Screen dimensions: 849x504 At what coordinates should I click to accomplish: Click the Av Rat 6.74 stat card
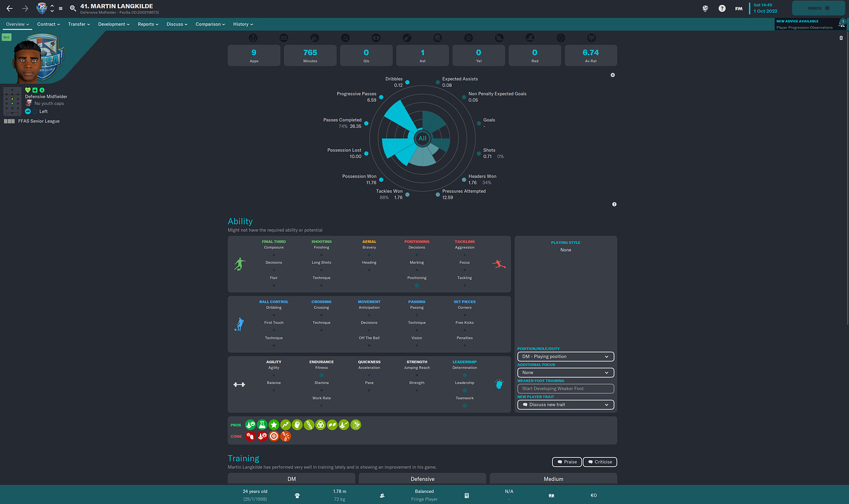[x=591, y=55]
